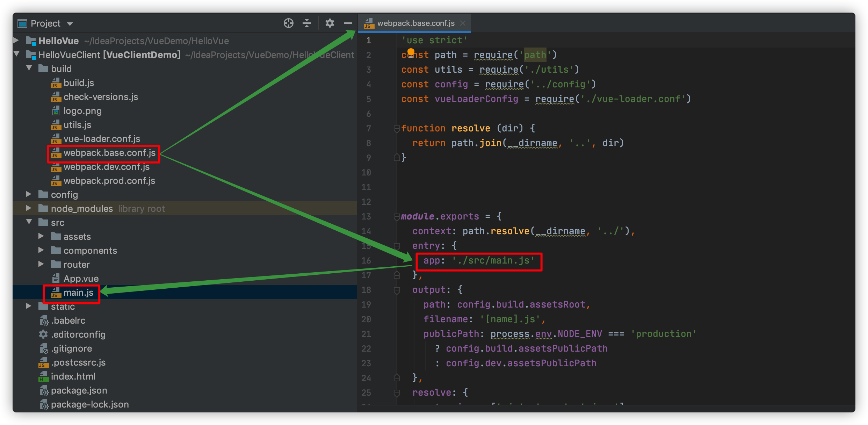The height and width of the screenshot is (425, 868).
Task: Toggle fold marker at module.exports line 13
Action: click(x=397, y=217)
